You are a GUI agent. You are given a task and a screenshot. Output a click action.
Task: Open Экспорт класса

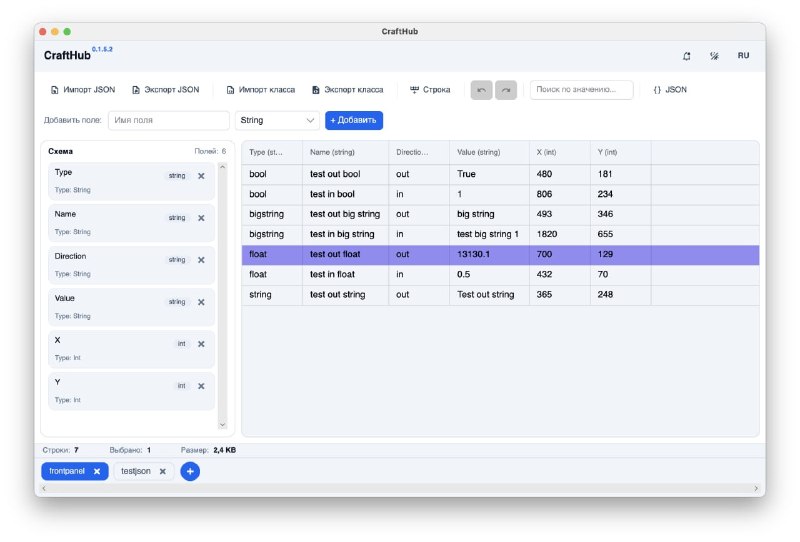348,90
